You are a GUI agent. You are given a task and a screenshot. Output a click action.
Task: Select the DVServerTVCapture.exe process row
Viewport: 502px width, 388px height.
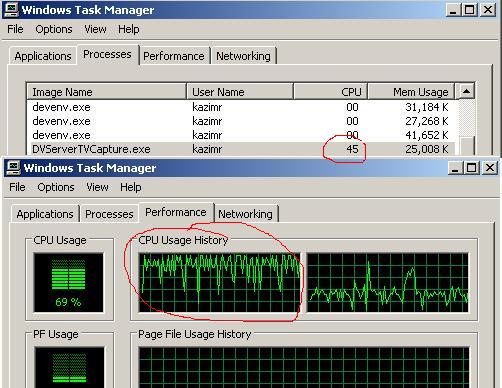(241, 149)
